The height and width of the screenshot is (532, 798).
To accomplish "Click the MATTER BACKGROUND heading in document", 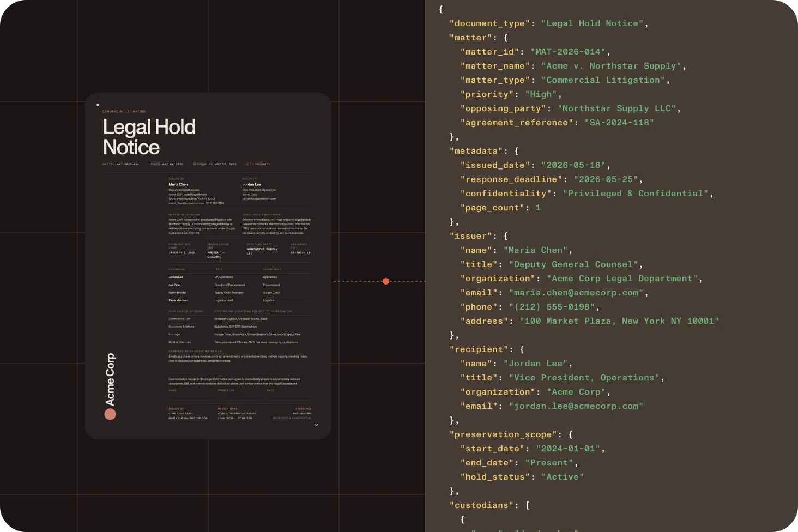I will (x=184, y=215).
